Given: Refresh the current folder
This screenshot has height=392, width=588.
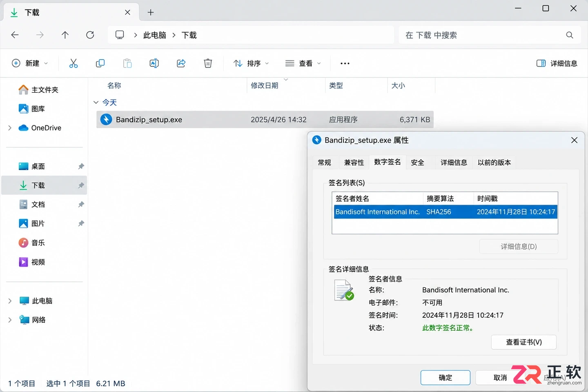Looking at the screenshot, I should pos(90,35).
